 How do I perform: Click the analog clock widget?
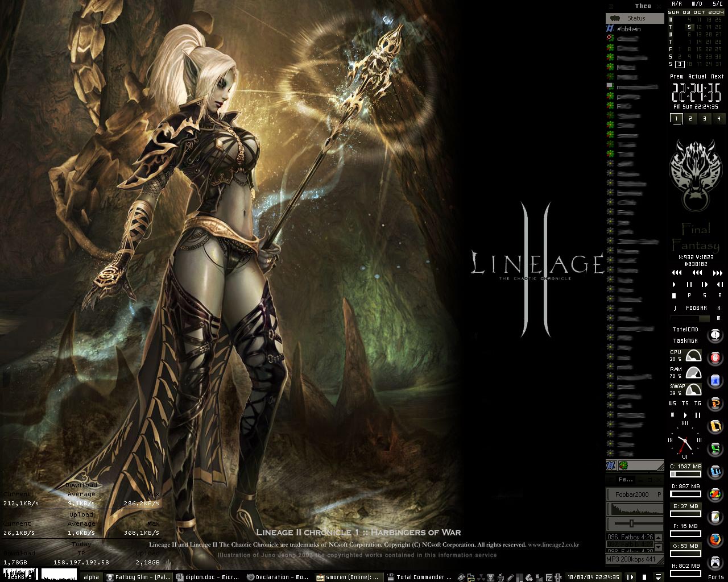point(685,440)
